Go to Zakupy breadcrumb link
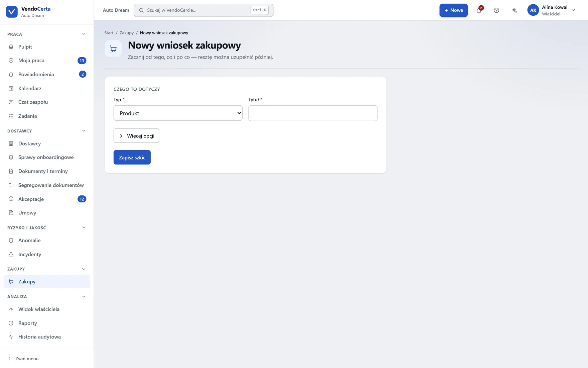This screenshot has height=368, width=588. pos(127,33)
